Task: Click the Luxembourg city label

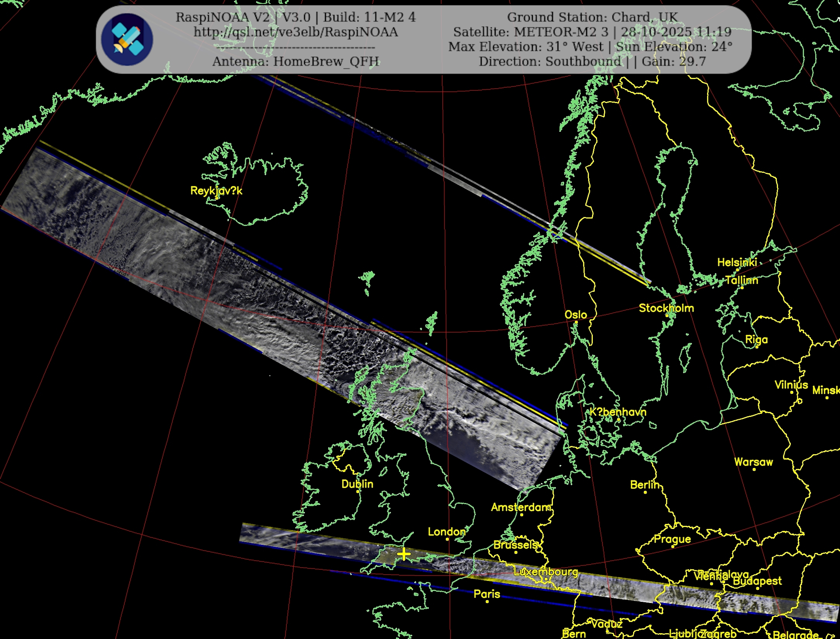Action: coord(546,572)
